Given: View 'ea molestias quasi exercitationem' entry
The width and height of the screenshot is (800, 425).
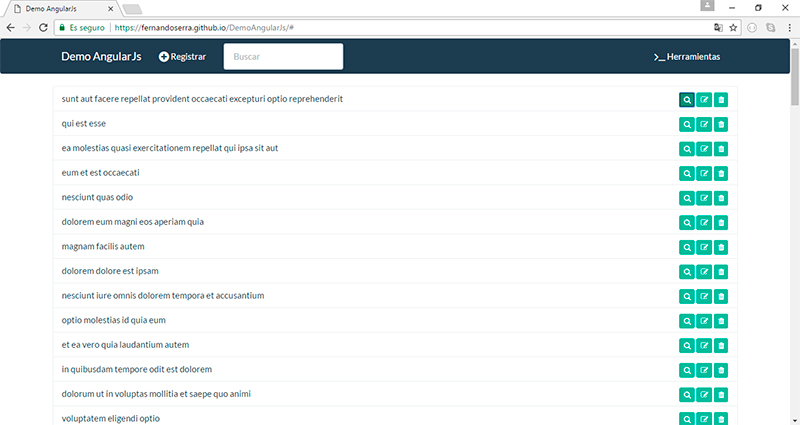Looking at the screenshot, I should [687, 149].
